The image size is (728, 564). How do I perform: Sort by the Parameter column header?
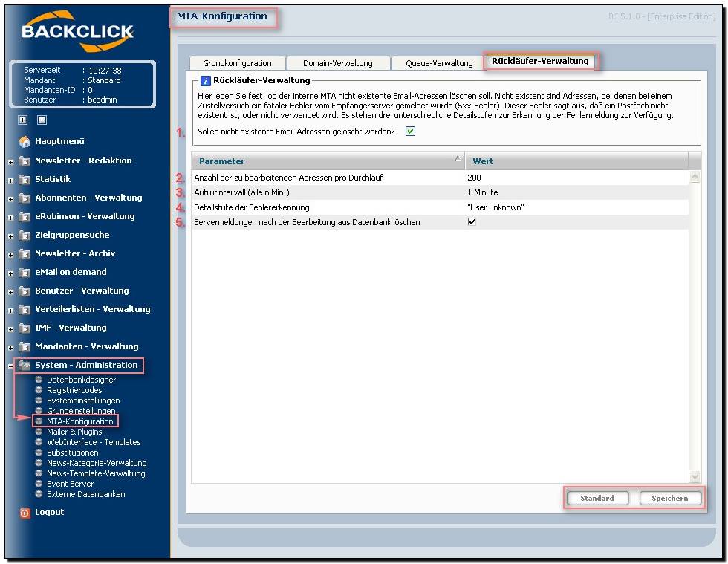tap(328, 161)
